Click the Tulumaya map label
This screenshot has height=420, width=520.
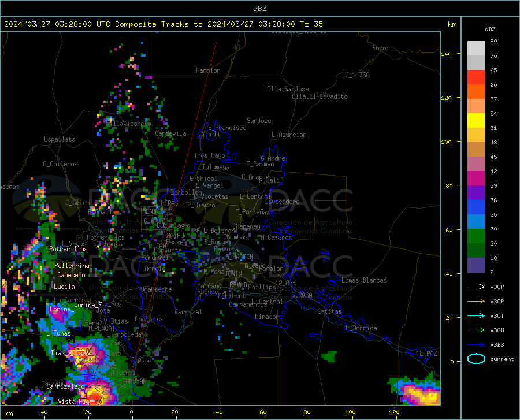coord(216,167)
